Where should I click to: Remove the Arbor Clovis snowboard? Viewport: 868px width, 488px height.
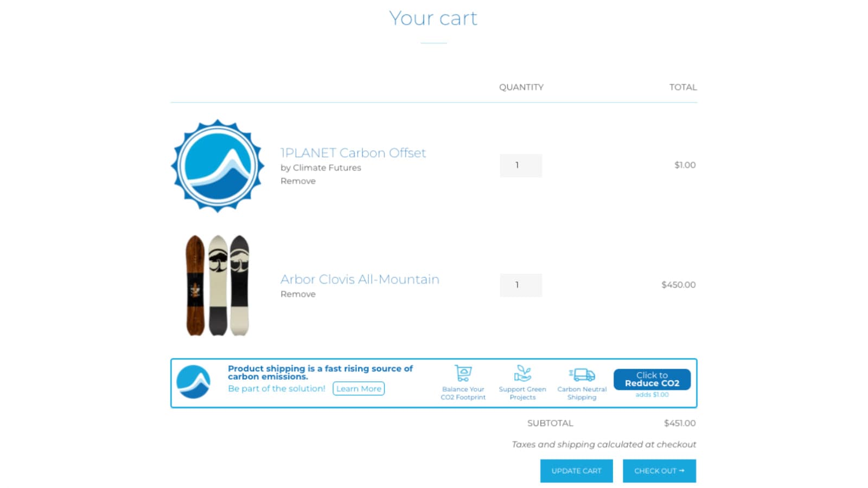click(298, 294)
